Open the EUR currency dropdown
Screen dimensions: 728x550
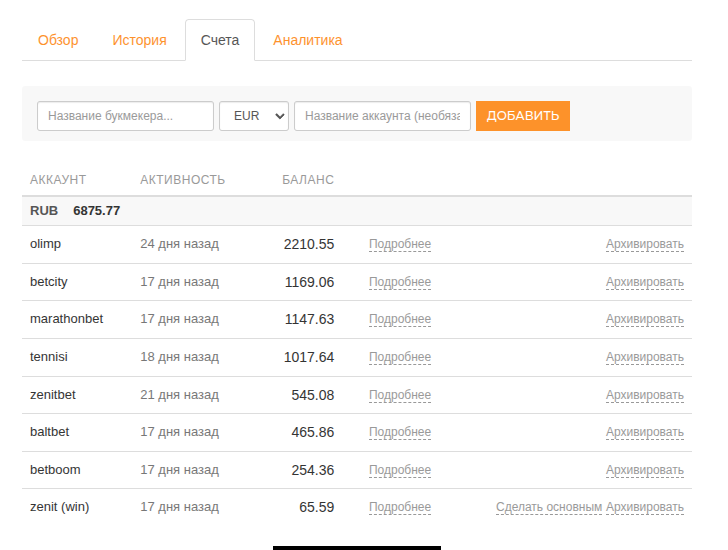point(254,116)
